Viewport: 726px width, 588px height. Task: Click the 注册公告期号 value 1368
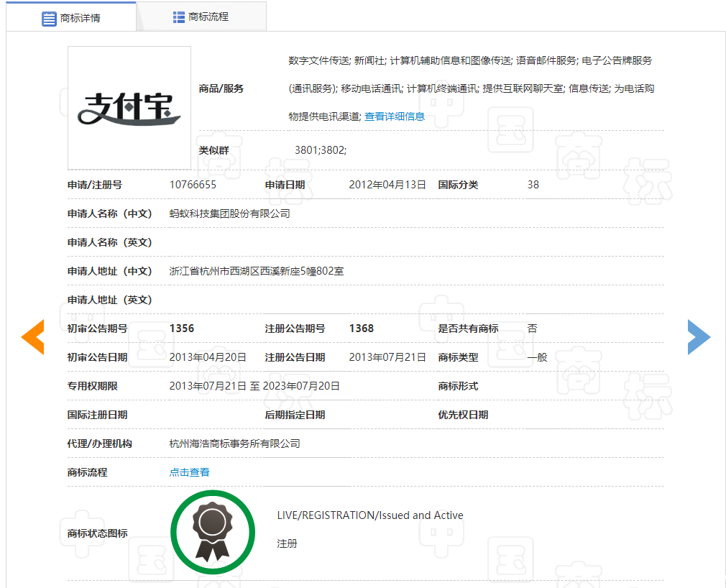(362, 329)
